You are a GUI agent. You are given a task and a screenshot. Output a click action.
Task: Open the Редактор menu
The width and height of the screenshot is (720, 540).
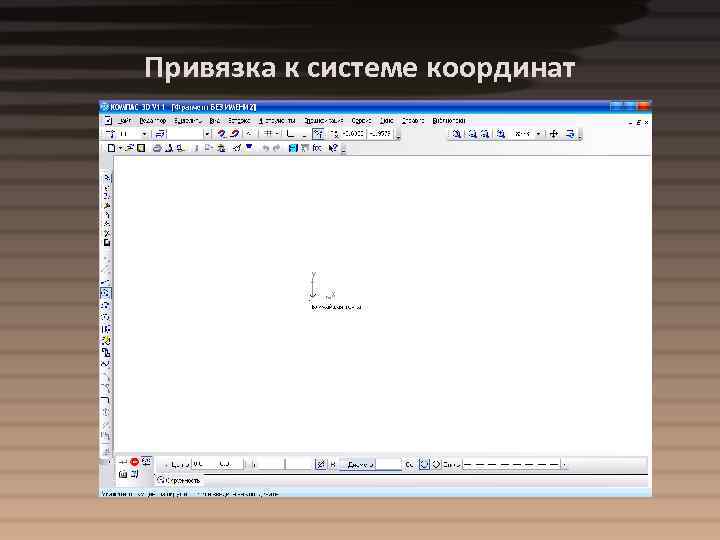pos(152,121)
